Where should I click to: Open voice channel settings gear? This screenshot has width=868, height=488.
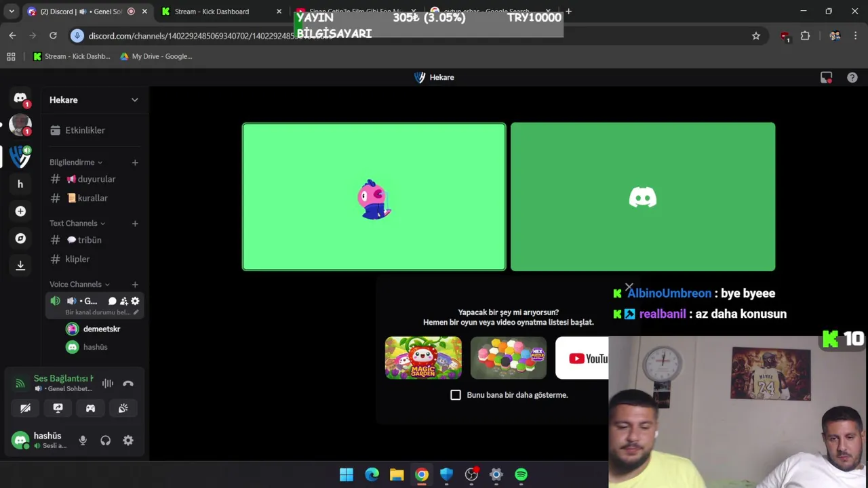(x=135, y=301)
